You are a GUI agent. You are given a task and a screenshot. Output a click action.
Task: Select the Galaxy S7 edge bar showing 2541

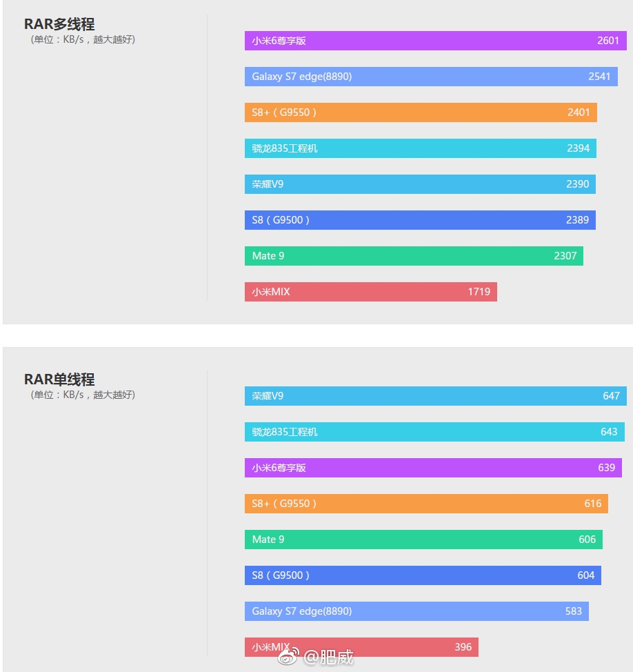click(x=431, y=77)
